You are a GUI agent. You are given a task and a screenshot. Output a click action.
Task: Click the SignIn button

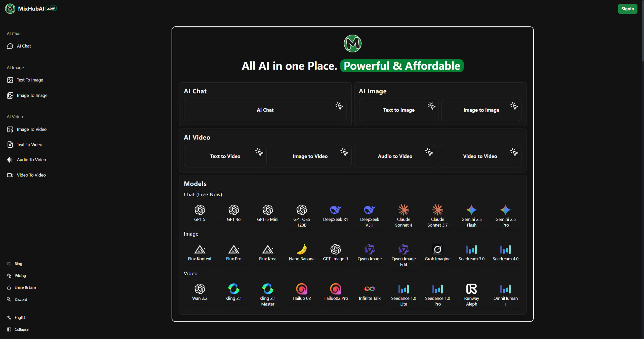(628, 9)
